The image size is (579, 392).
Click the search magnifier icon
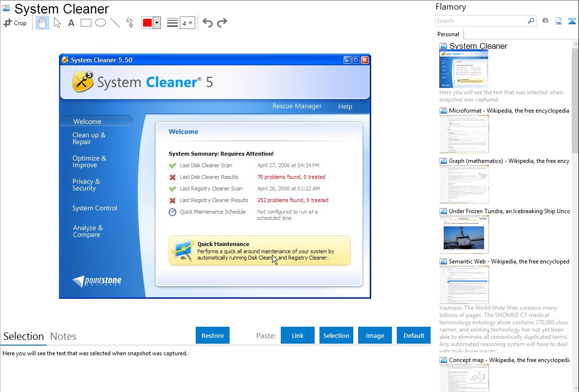tap(531, 21)
